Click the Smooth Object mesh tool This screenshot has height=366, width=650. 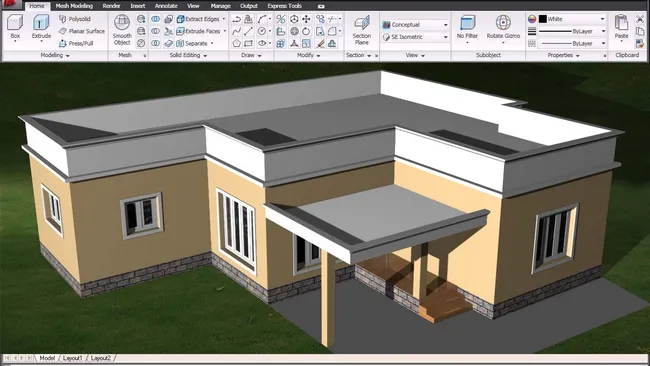click(x=122, y=30)
